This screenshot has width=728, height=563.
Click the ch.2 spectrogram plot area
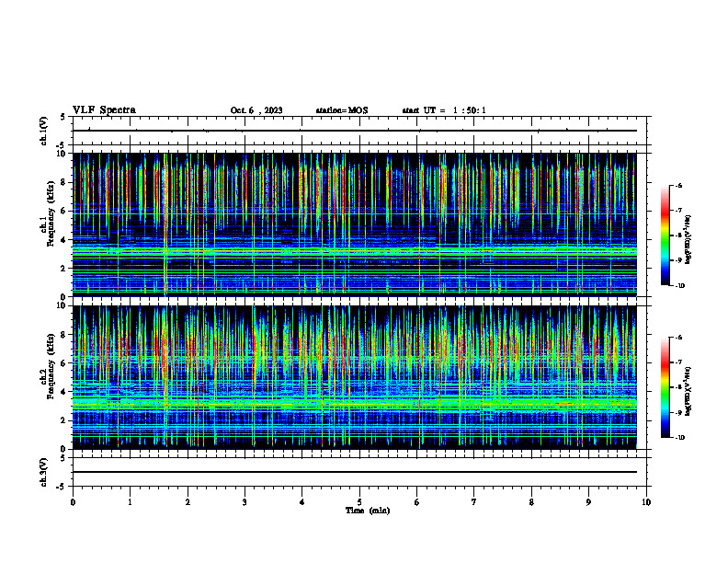pyautogui.click(x=355, y=377)
